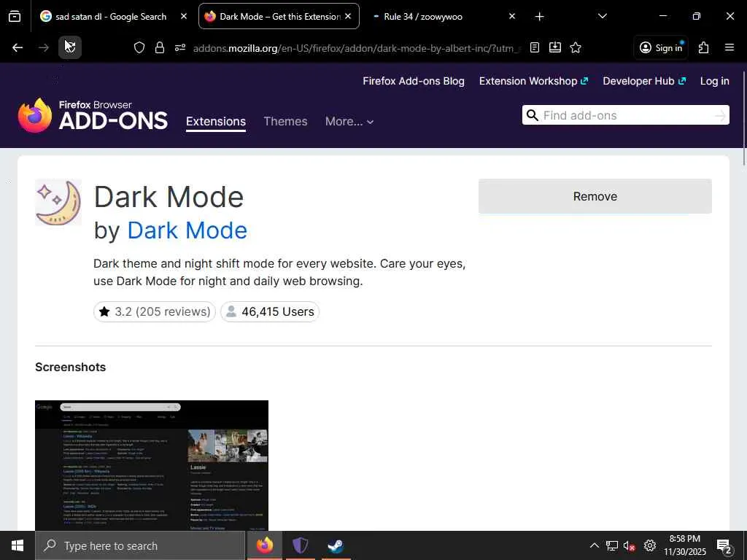Close the Dark Mode extension tab
This screenshot has height=560, width=747.
(348, 16)
